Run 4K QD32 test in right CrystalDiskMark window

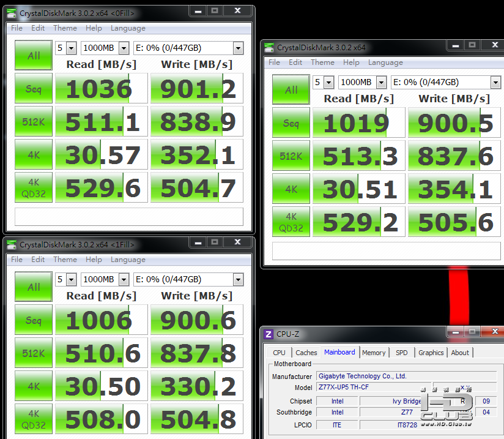291,222
